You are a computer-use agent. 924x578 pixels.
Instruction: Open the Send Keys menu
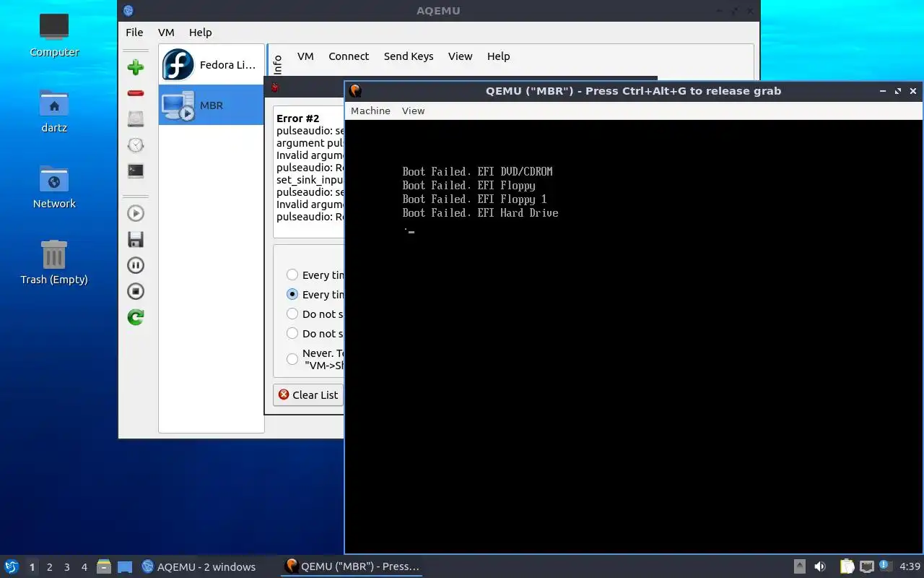409,56
